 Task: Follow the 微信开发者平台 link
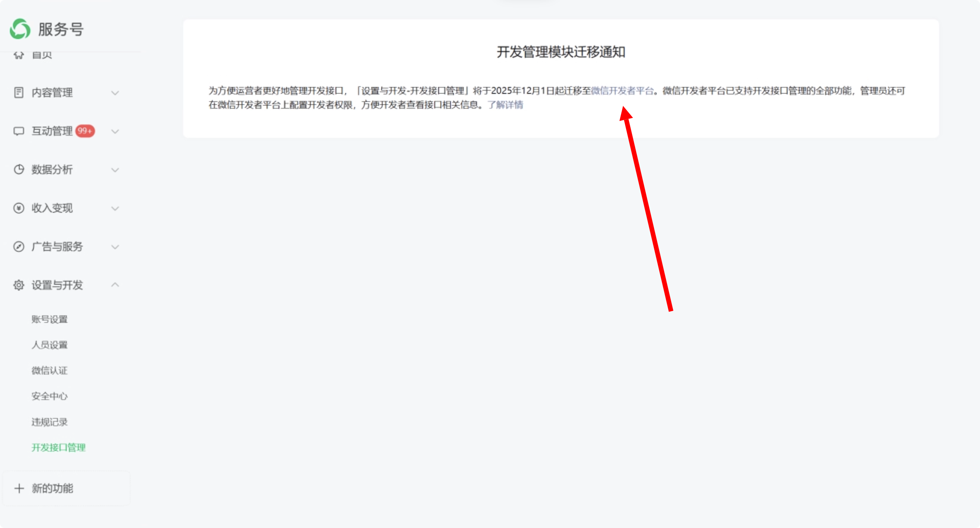tap(622, 91)
